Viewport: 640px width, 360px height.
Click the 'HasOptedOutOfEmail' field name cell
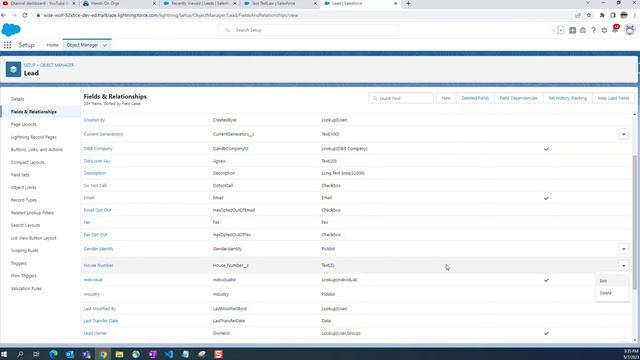[x=234, y=210]
